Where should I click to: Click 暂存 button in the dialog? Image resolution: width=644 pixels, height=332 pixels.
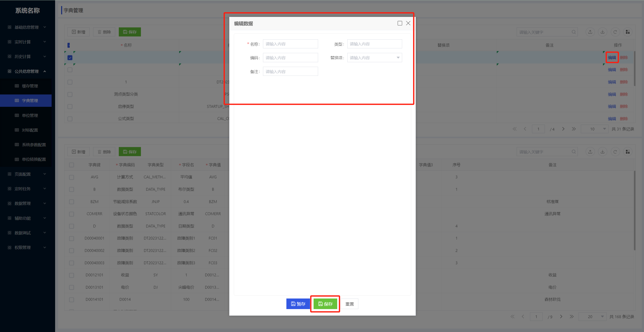[x=298, y=304]
